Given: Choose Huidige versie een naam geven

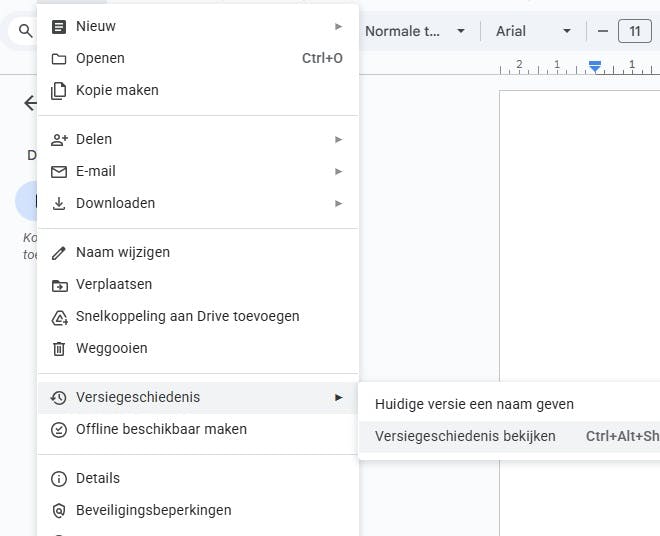Looking at the screenshot, I should tap(474, 404).
